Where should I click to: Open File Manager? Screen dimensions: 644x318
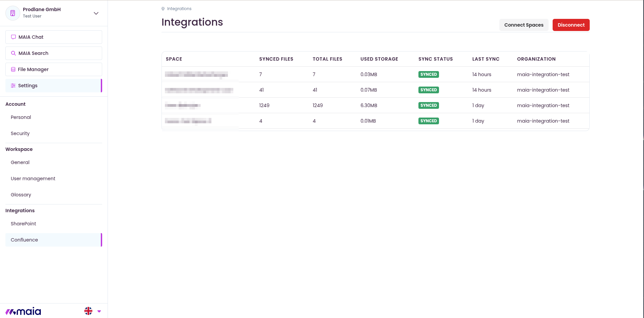coord(54,69)
